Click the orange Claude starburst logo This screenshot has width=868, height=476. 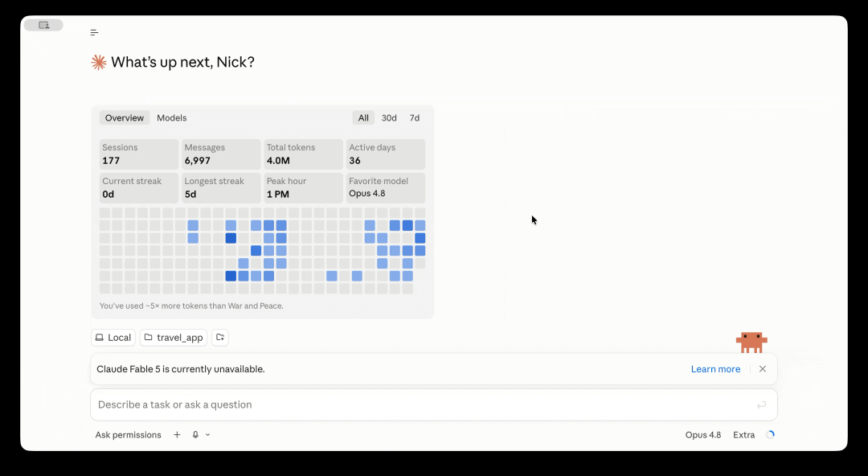(99, 62)
